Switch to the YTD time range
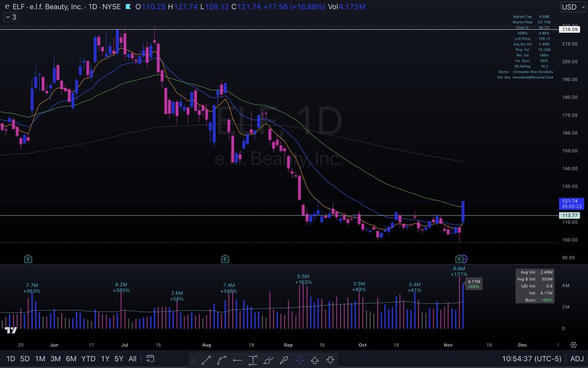588x368 pixels. tap(88, 359)
